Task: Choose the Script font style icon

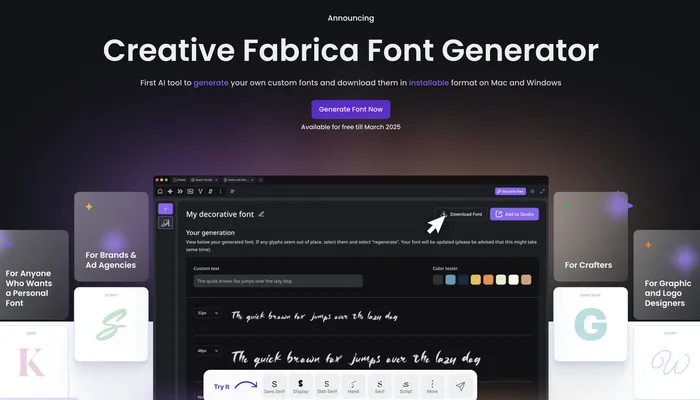Action: (405, 385)
